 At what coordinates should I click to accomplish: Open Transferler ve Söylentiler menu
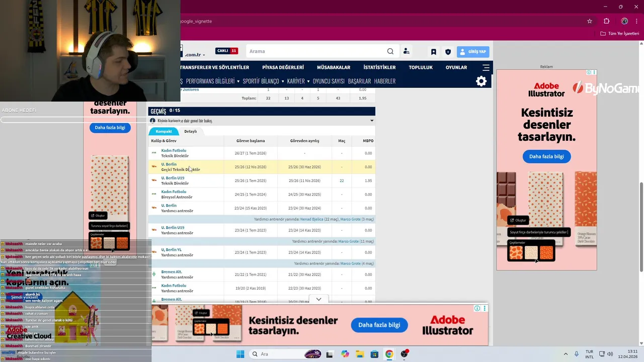coord(215,67)
